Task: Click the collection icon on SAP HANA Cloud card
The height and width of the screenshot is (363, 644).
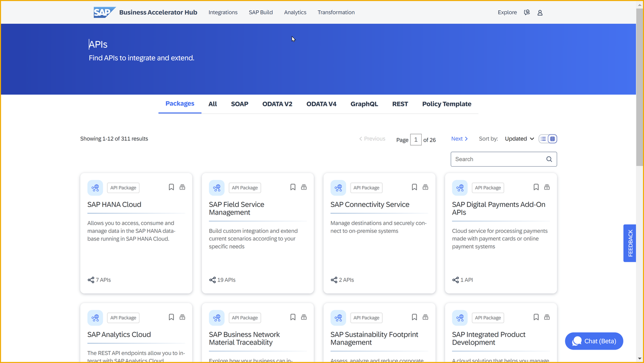Action: tap(182, 187)
